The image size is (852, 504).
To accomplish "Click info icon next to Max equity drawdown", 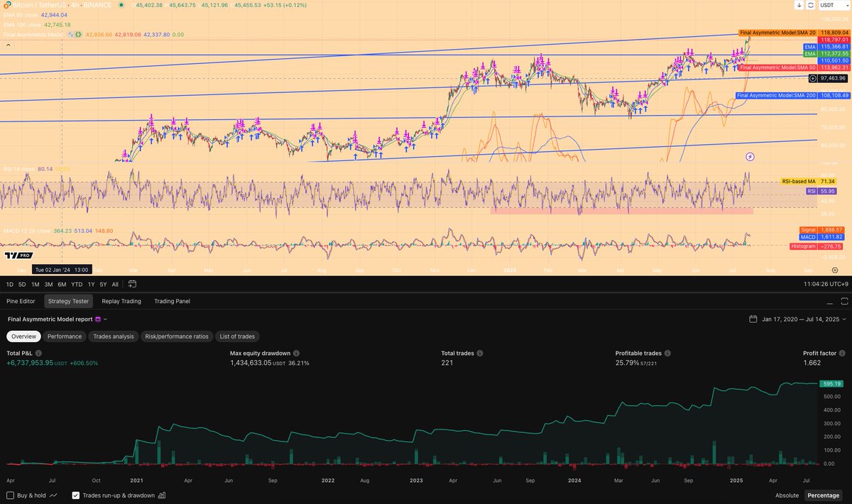I will tap(296, 353).
